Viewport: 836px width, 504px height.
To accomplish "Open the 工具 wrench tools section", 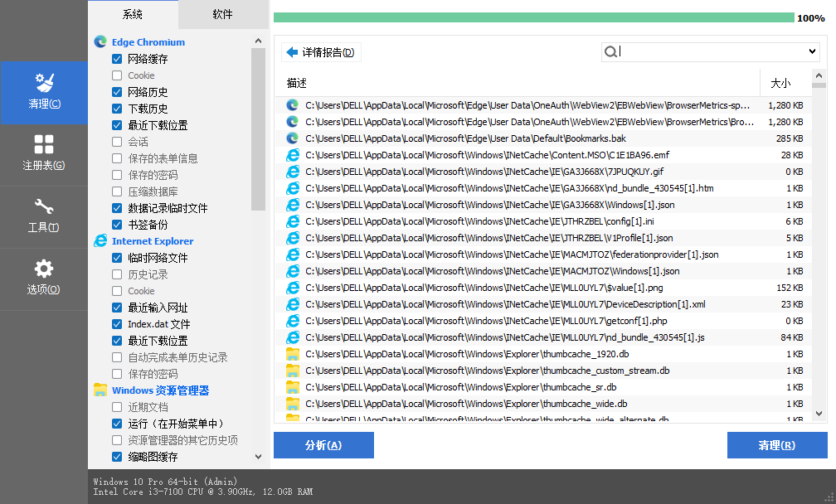I will 43,207.
